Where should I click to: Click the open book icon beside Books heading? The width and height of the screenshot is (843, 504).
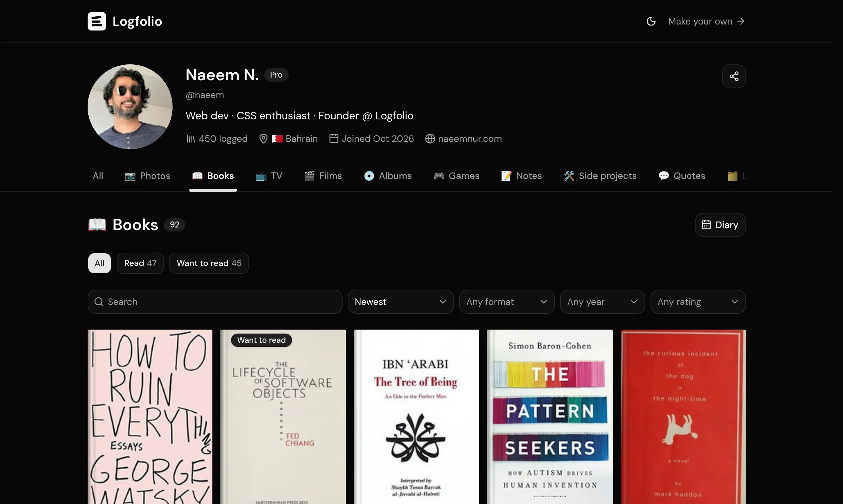(97, 225)
